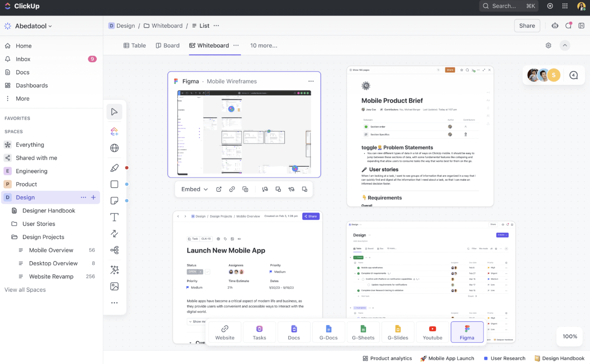Select the text tool
The image size is (590, 364).
tap(114, 217)
